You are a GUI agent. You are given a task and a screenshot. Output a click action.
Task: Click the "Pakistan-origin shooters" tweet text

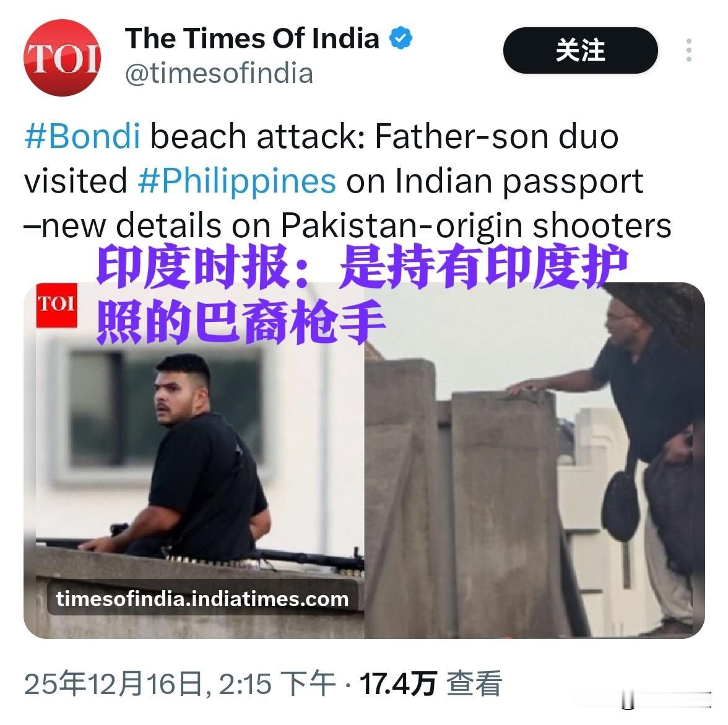(x=476, y=226)
